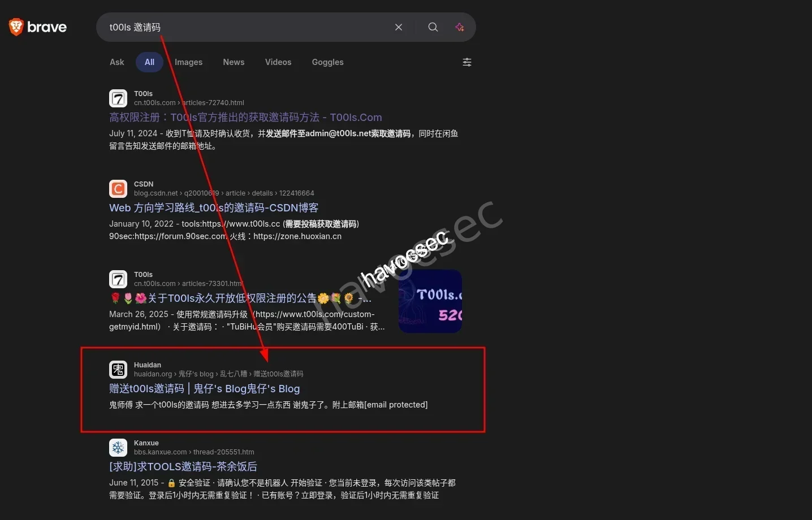The width and height of the screenshot is (812, 520).
Task: Open the CSDN Web学习路线 result link
Action: coord(213,207)
